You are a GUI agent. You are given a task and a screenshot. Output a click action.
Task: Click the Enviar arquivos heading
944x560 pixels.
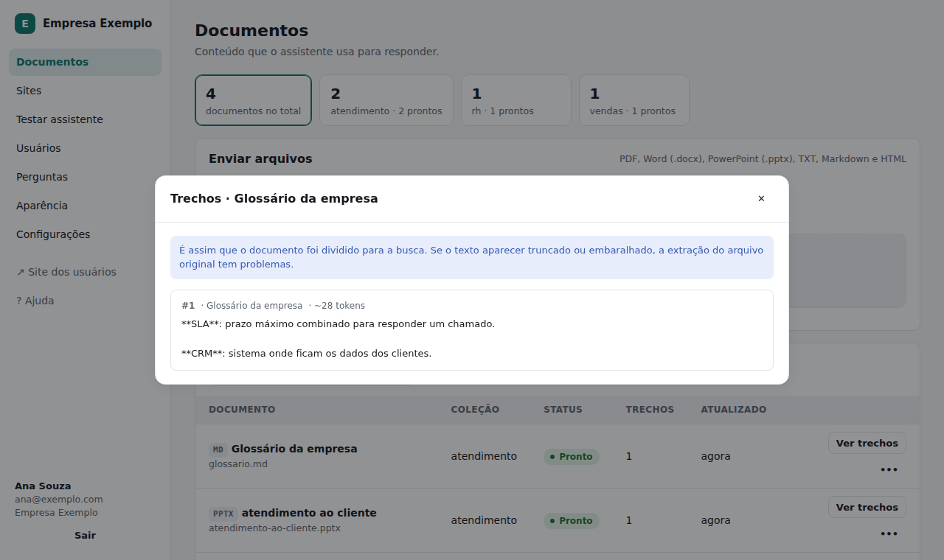tap(260, 158)
